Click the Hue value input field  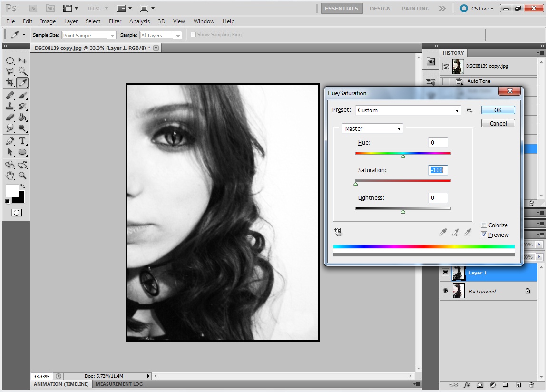(x=438, y=143)
